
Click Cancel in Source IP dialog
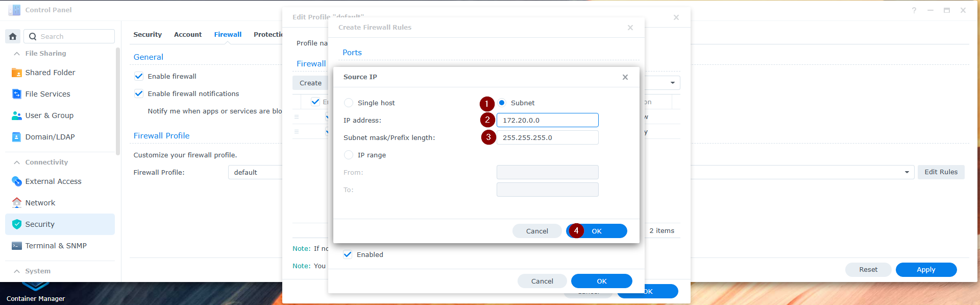[537, 231]
